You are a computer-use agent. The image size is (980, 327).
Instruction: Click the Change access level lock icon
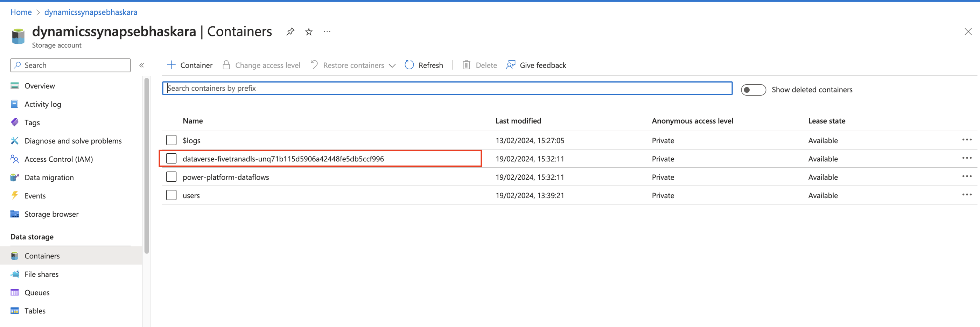pos(226,65)
